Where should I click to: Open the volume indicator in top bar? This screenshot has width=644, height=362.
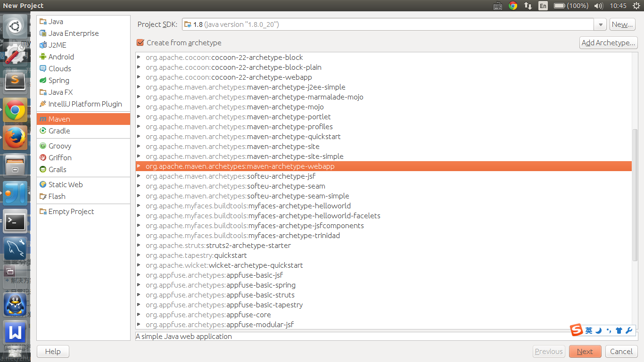pyautogui.click(x=599, y=6)
